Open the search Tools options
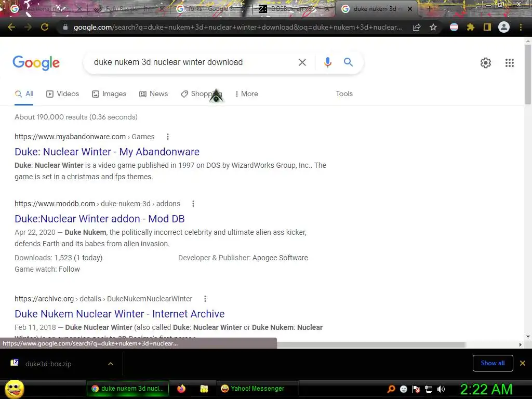Screen dimensions: 532x399 click(344, 94)
